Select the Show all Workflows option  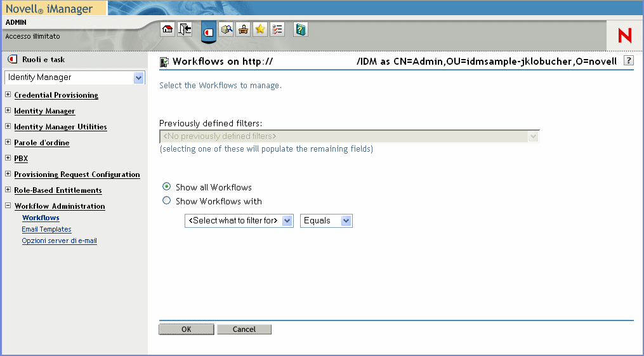point(167,187)
